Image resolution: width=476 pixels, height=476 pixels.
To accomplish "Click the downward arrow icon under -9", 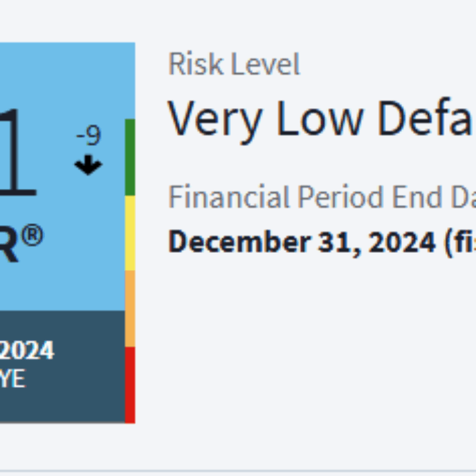I will tap(88, 166).
